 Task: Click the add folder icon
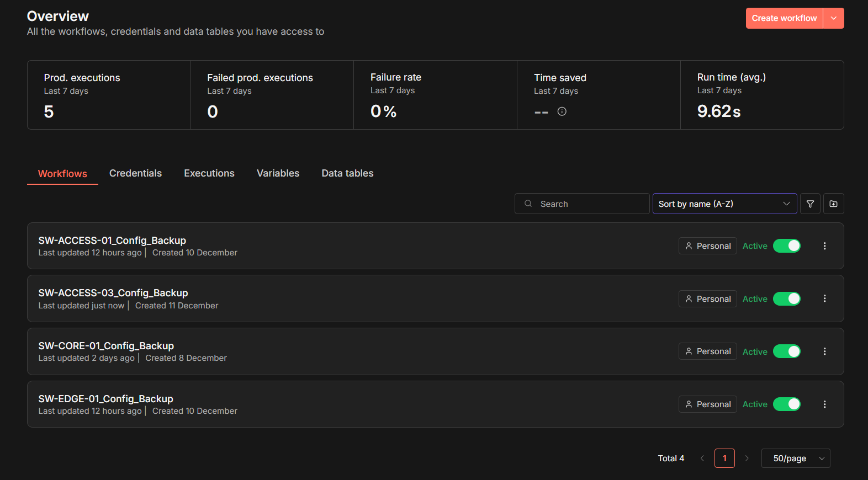(x=833, y=204)
